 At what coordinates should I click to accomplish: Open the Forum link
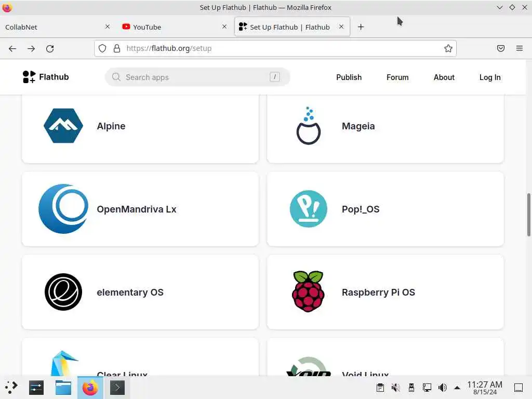397,77
